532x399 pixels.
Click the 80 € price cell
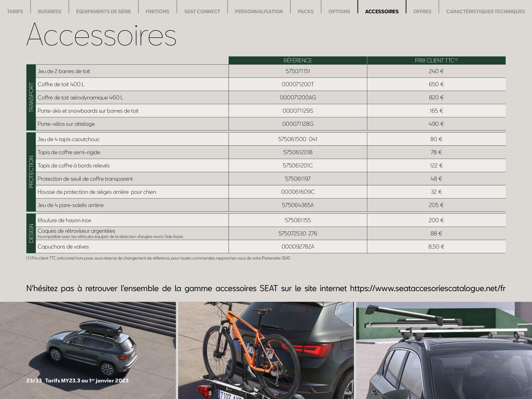pos(436,139)
